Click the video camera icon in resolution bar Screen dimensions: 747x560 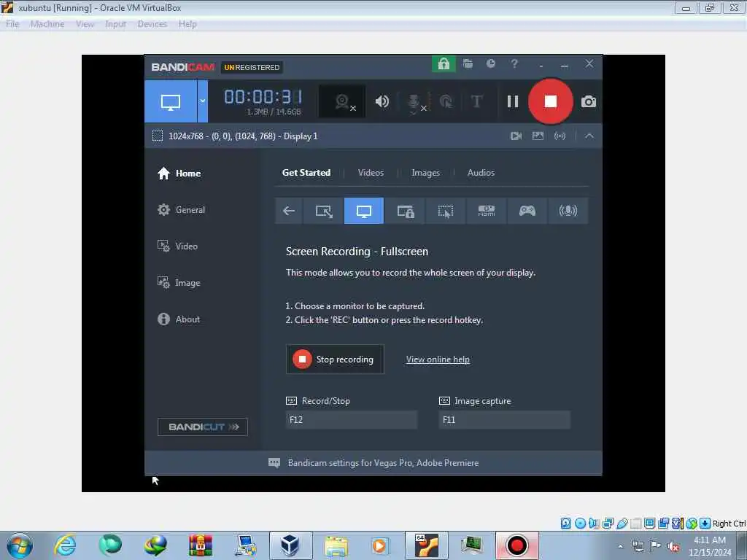[516, 136]
